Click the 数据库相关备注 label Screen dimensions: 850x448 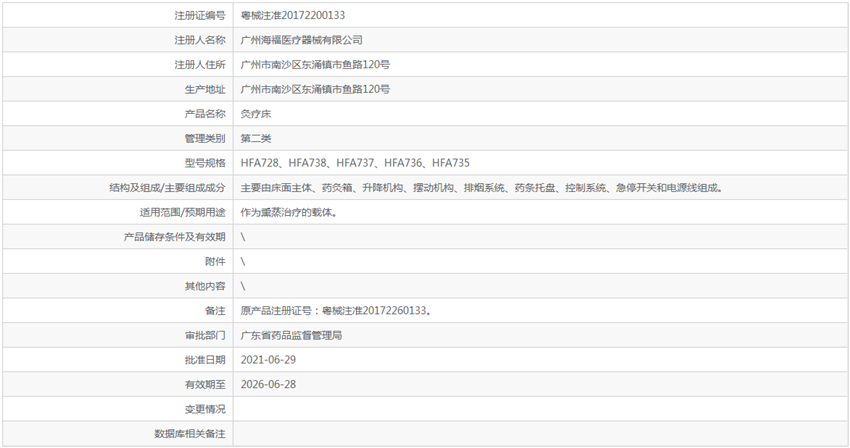pyautogui.click(x=190, y=434)
